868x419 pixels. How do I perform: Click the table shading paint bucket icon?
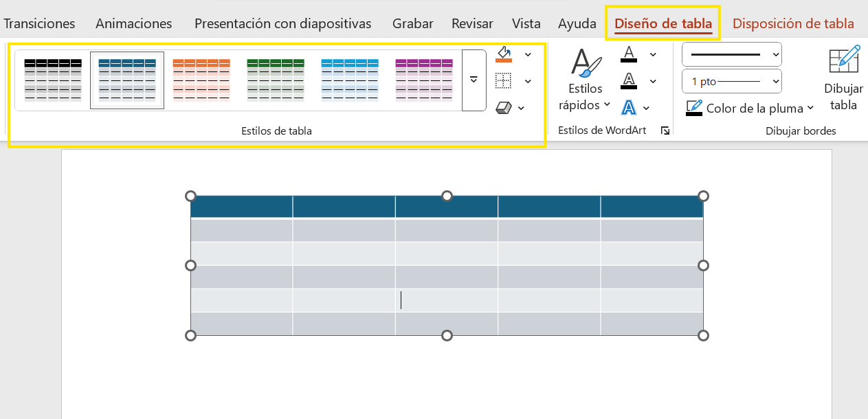click(504, 54)
